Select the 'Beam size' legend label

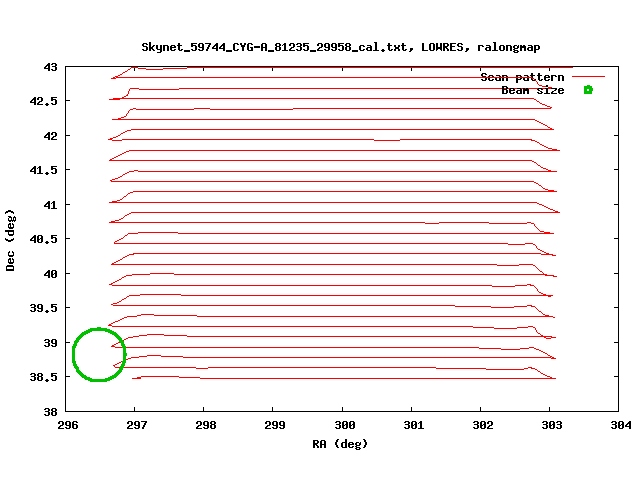[x=533, y=90]
